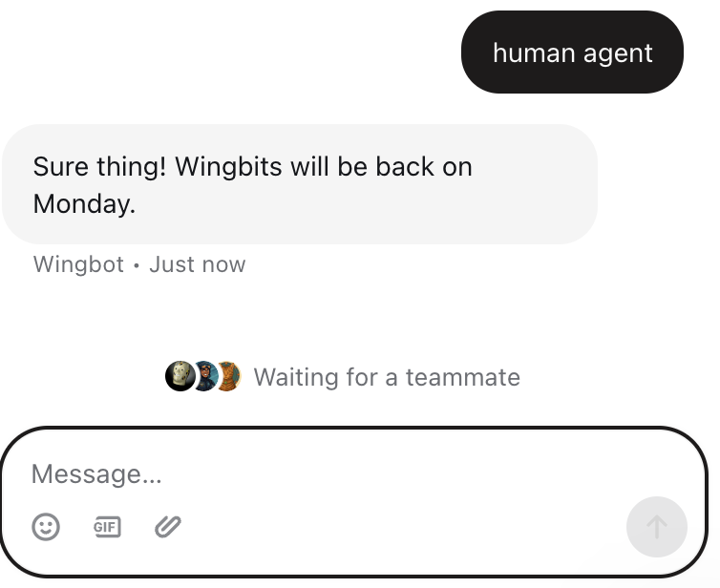Select the blue masked teammate avatar
This screenshot has width=720, height=588.
[205, 376]
